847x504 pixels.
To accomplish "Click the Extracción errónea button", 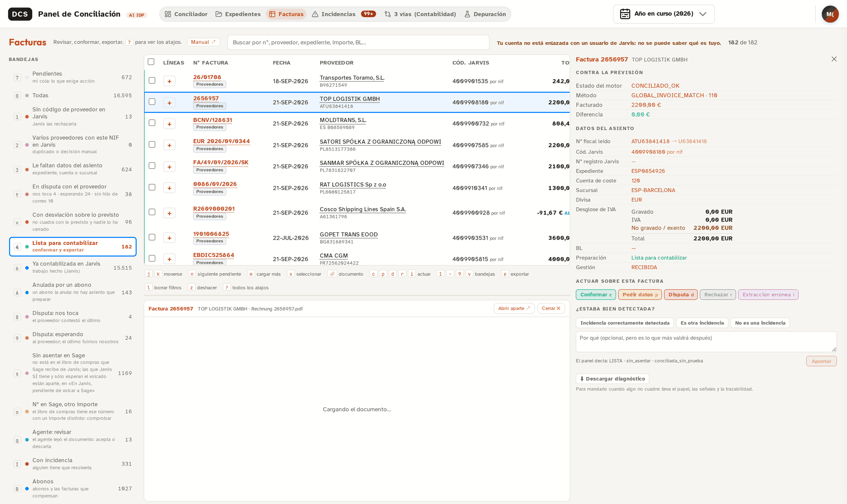I will [768, 295].
